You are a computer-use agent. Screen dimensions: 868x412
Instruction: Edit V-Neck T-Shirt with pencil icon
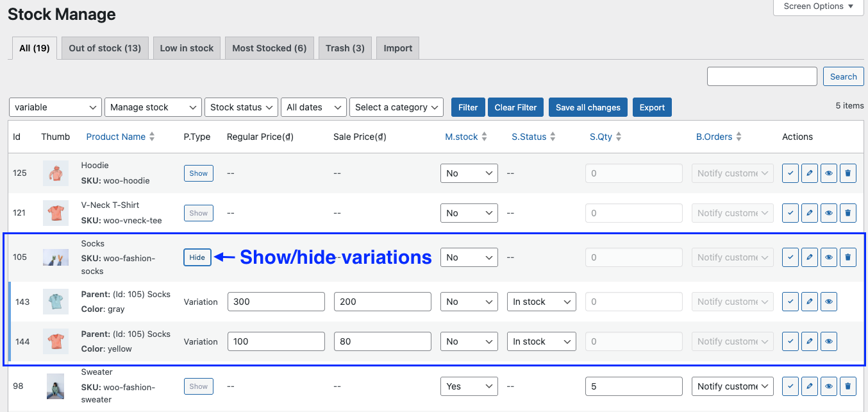(810, 213)
